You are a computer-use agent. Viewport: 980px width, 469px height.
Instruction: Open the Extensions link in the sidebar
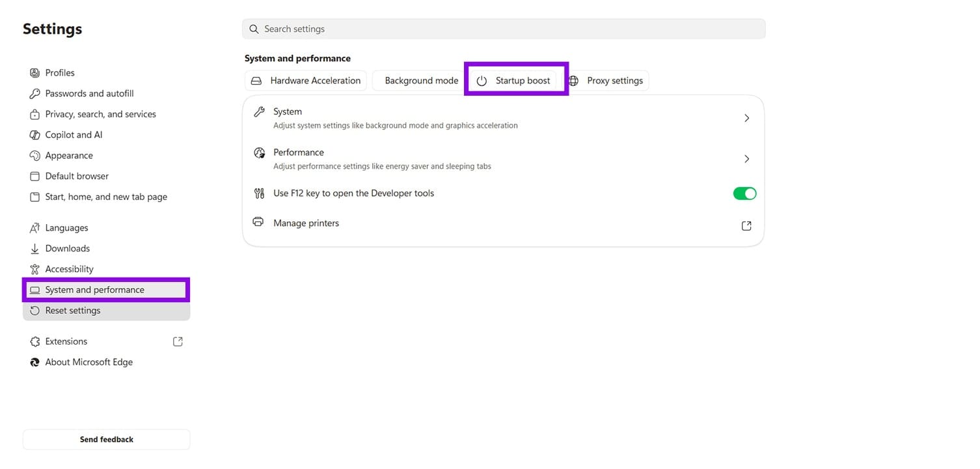coord(106,341)
